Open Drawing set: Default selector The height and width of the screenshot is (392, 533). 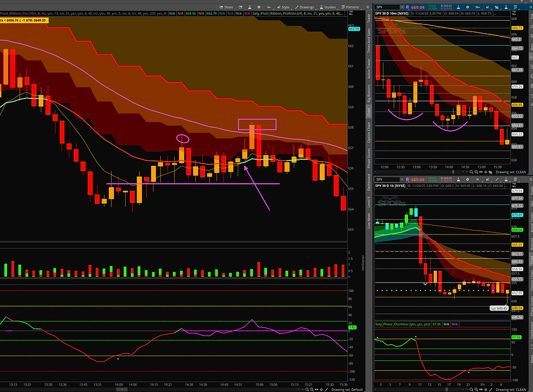pos(347,390)
